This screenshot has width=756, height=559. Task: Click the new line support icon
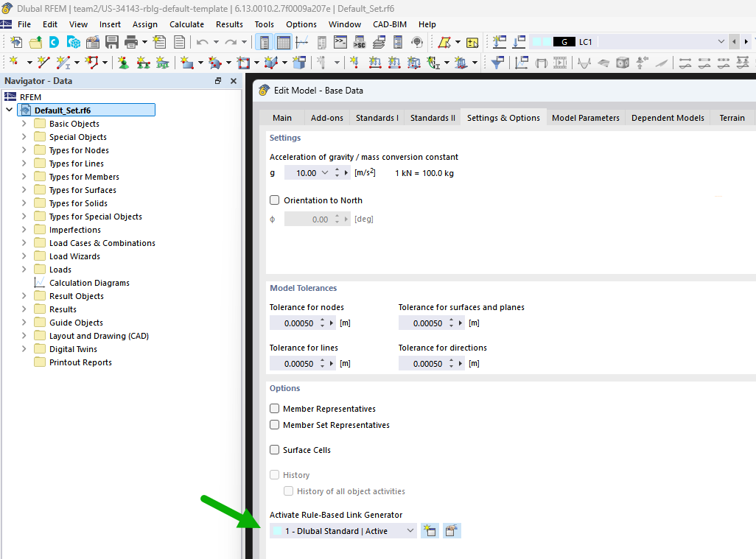143,62
